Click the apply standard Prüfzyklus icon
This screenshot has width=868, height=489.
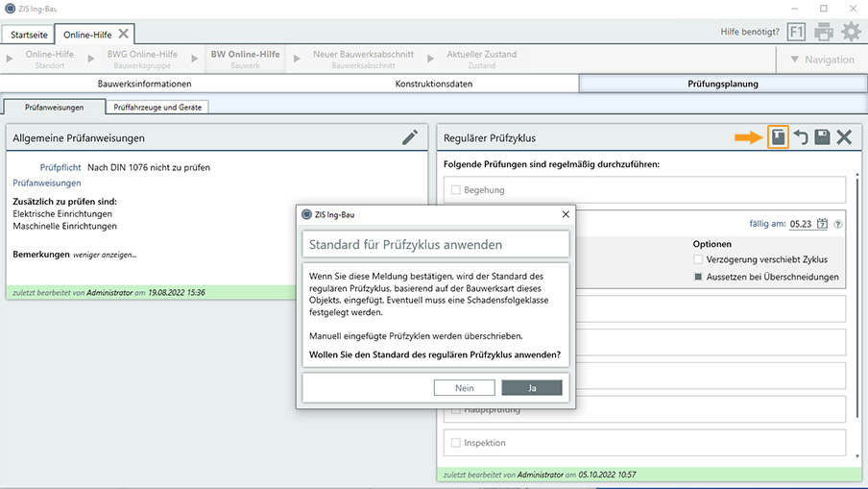pos(778,137)
